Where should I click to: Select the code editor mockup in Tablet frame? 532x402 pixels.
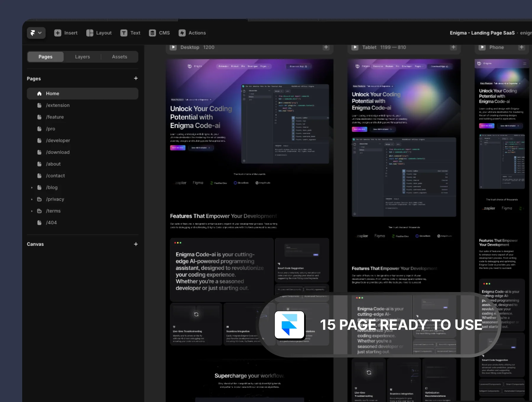coord(404,177)
